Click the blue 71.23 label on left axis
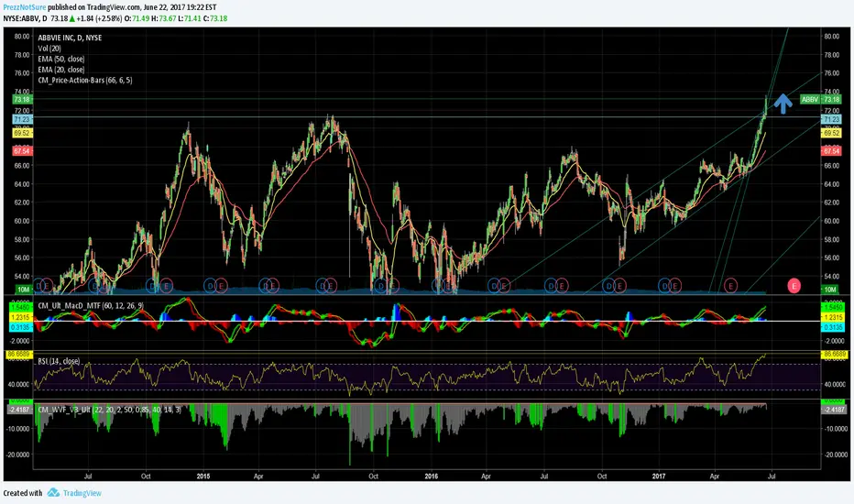 22,119
